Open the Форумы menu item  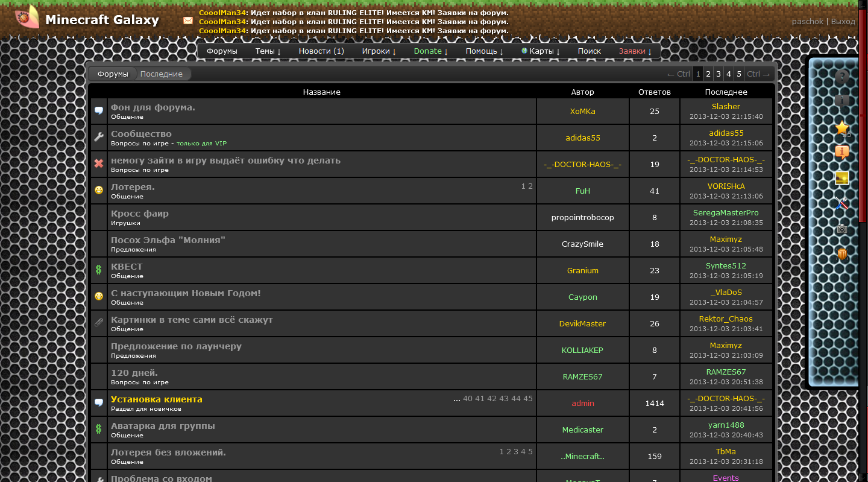pyautogui.click(x=222, y=51)
